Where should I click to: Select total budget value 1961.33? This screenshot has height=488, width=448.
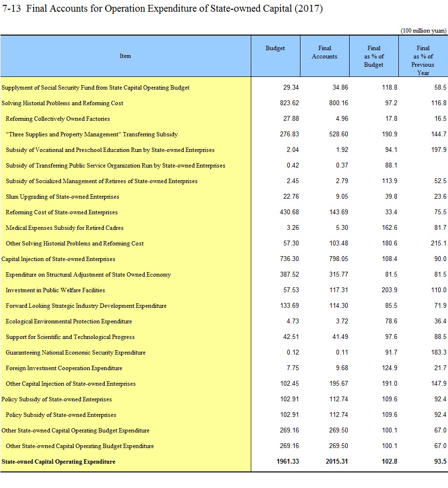click(288, 461)
